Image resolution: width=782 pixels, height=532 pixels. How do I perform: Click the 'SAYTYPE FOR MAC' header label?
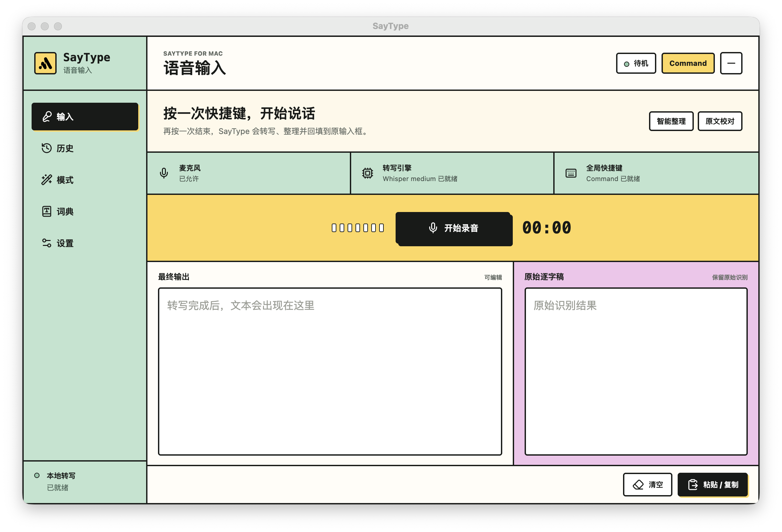click(193, 54)
